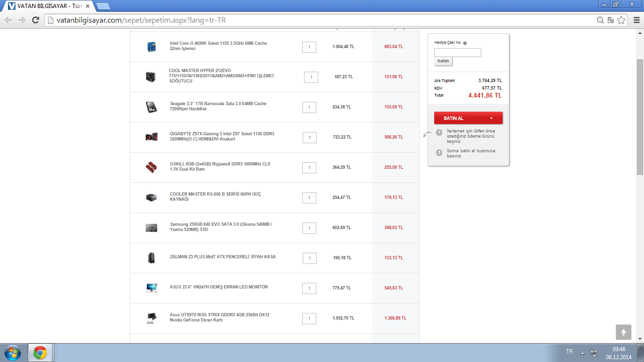Viewport: 644px width, 362px height.
Task: Click quantity field for ZALMAN Z3 PLUS case
Action: tap(310, 258)
